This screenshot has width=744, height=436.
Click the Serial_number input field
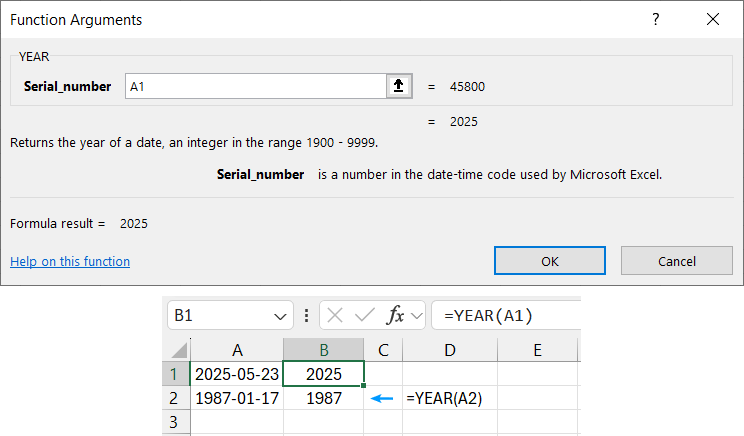[x=256, y=86]
